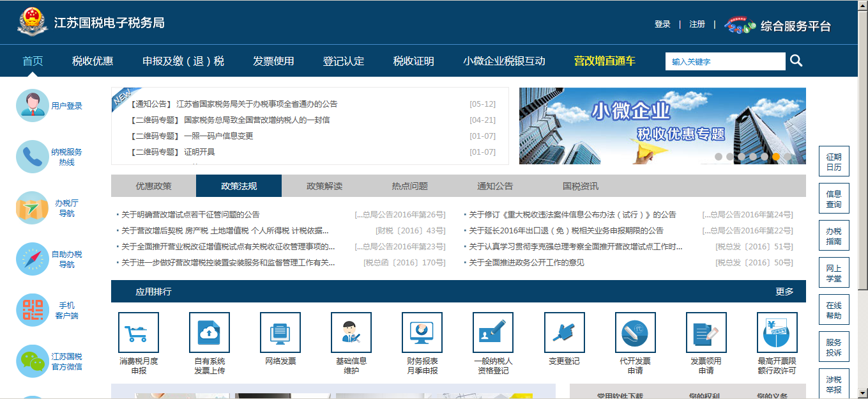Select the 营改增直通车 menu item
Screen dimensions: 868x399
click(605, 61)
